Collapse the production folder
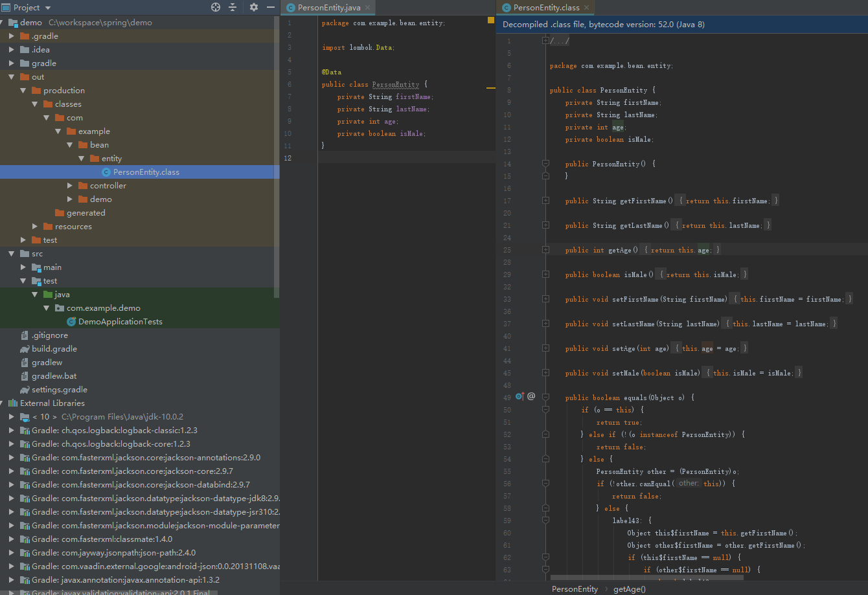 23,91
